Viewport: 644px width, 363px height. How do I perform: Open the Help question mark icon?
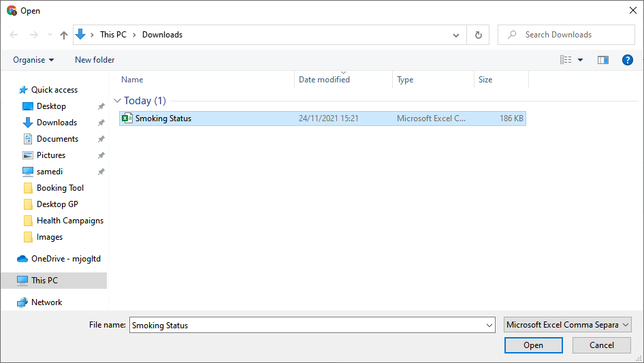tap(628, 60)
